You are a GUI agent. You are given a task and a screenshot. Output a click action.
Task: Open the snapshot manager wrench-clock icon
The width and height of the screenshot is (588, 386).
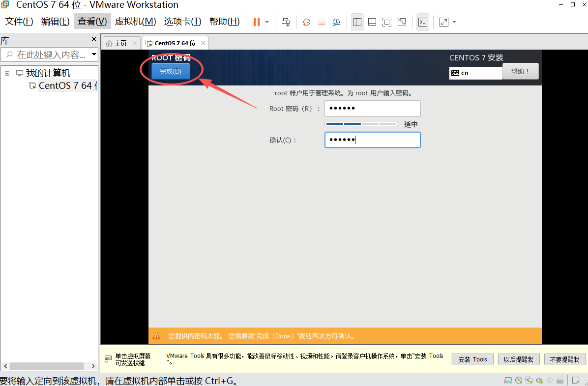[x=336, y=22]
